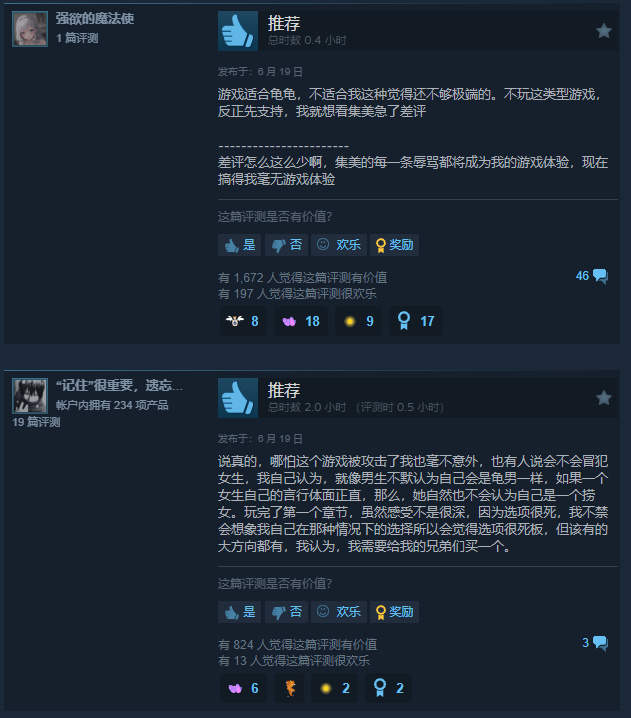Click the orange seahorse award on second review
Image resolution: width=631 pixels, height=718 pixels.
click(x=289, y=688)
